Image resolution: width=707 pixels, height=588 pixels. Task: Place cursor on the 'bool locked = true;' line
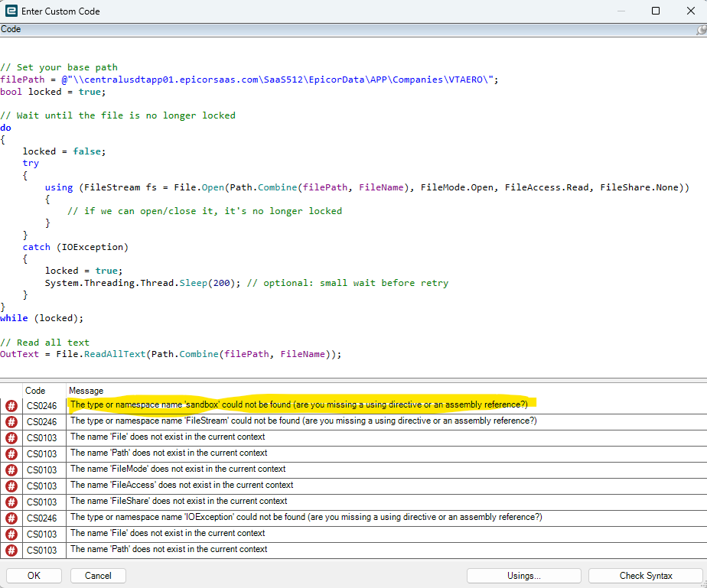click(x=53, y=92)
